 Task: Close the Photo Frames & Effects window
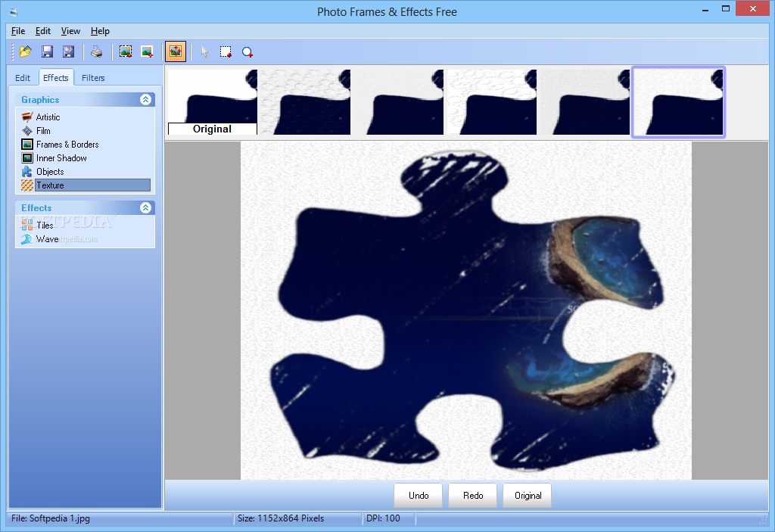coord(753,8)
